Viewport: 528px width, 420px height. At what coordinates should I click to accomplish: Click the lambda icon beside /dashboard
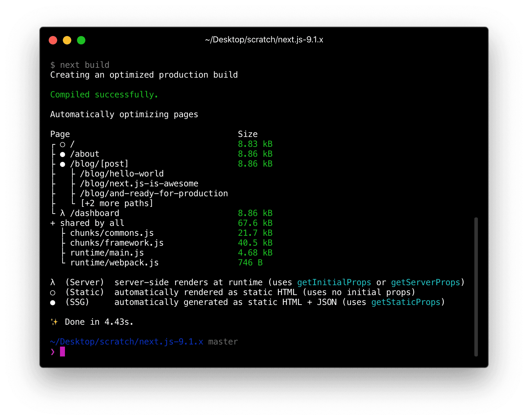[x=62, y=213]
